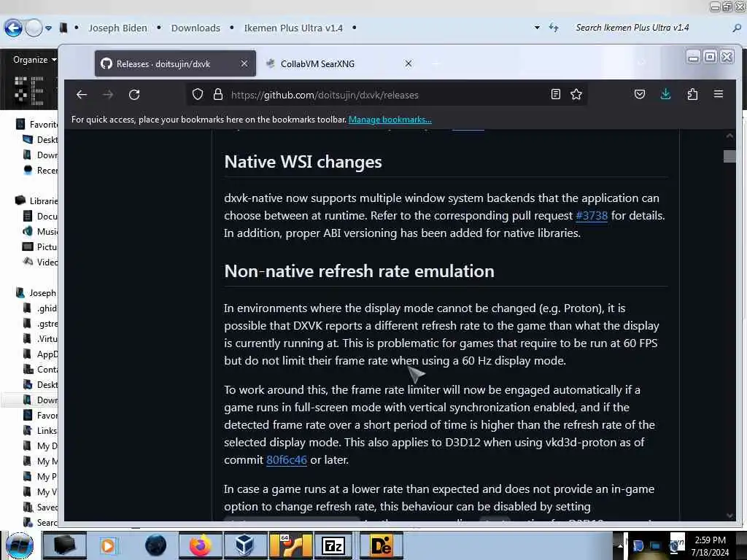Open the De application taskbar icon

pyautogui.click(x=381, y=545)
